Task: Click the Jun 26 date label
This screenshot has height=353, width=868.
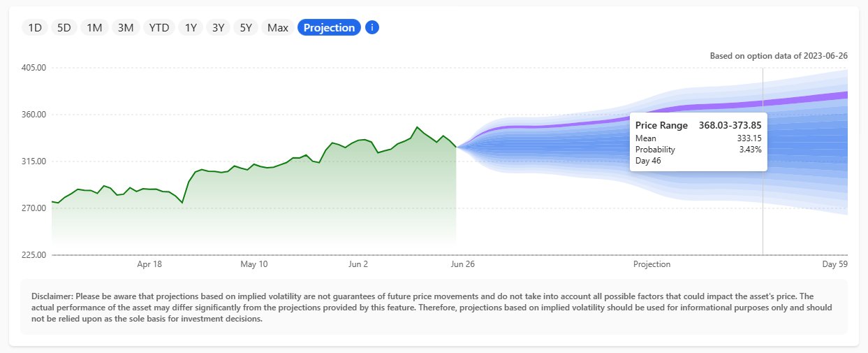Action: (463, 264)
